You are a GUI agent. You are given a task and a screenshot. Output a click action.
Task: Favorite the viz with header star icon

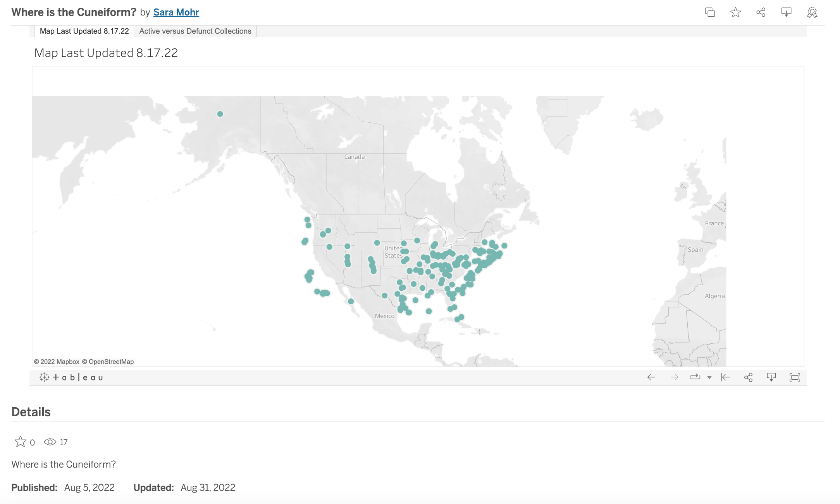click(x=735, y=12)
